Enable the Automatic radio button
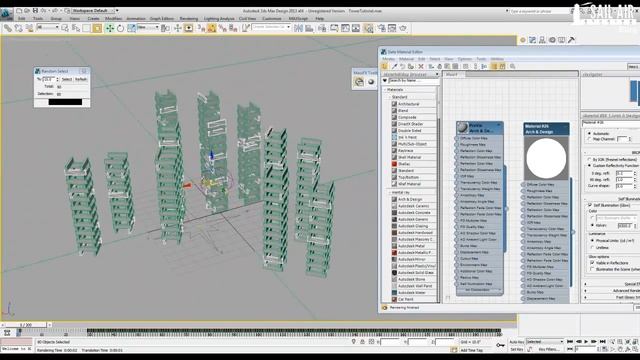This screenshot has height=360, width=640. click(x=589, y=133)
